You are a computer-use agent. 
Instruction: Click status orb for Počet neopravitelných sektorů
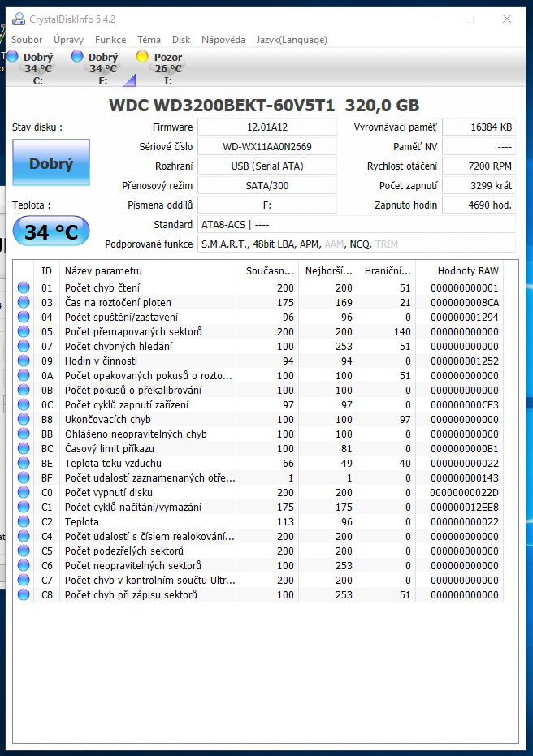point(24,565)
